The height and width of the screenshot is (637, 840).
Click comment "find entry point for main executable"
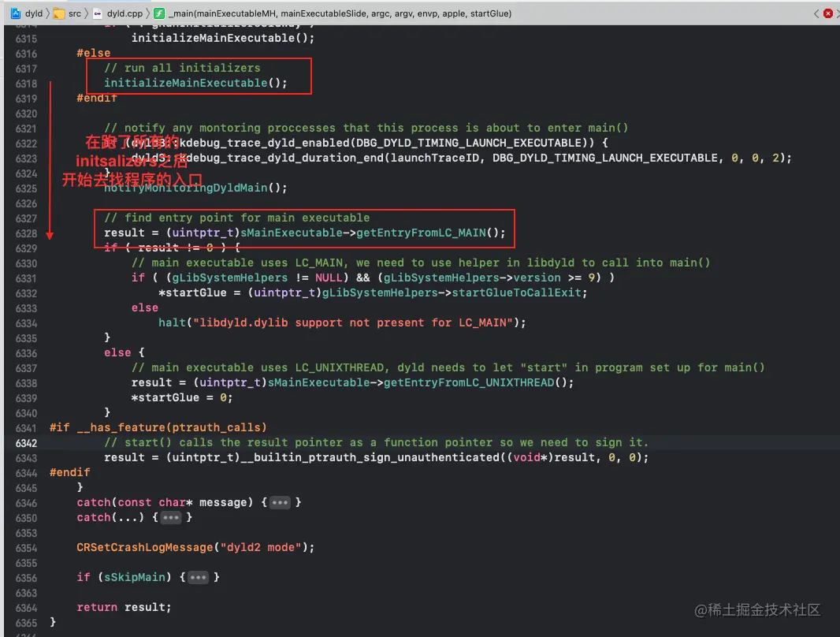(236, 218)
